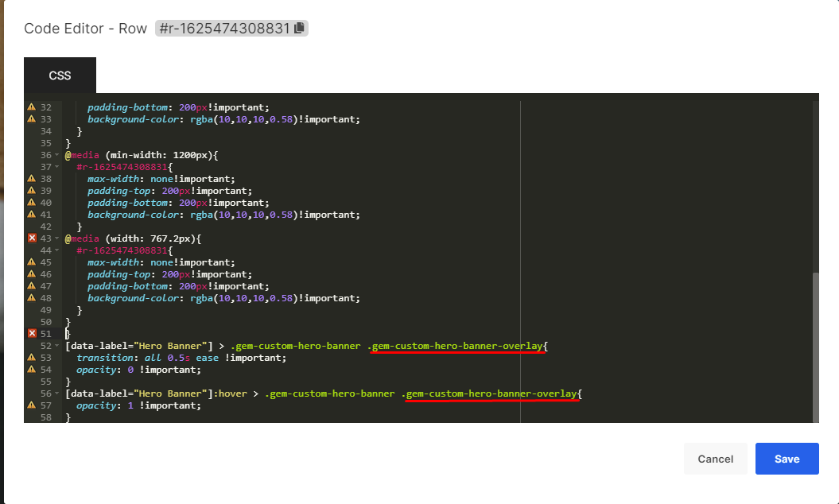Click the '#r-1625474308831{' selector on line 37
This screenshot has width=839, height=504.
[125, 167]
